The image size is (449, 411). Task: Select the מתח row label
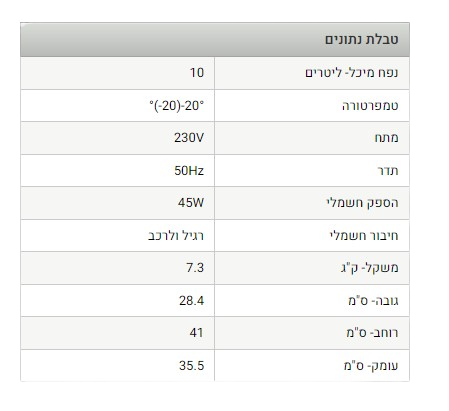pos(386,138)
